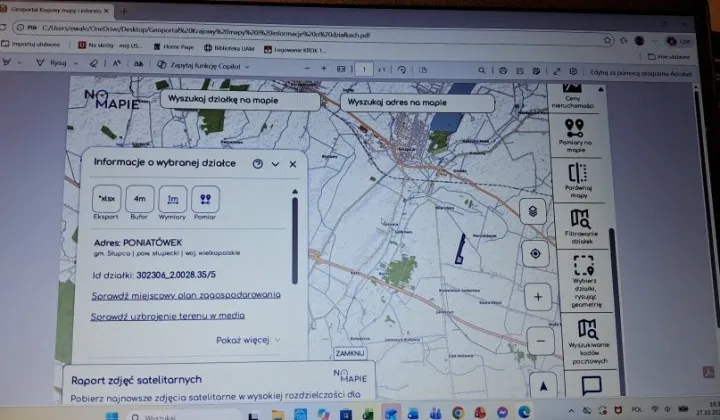Open Porównaj mapy sidebar tool
The width and height of the screenshot is (720, 420).
[578, 180]
